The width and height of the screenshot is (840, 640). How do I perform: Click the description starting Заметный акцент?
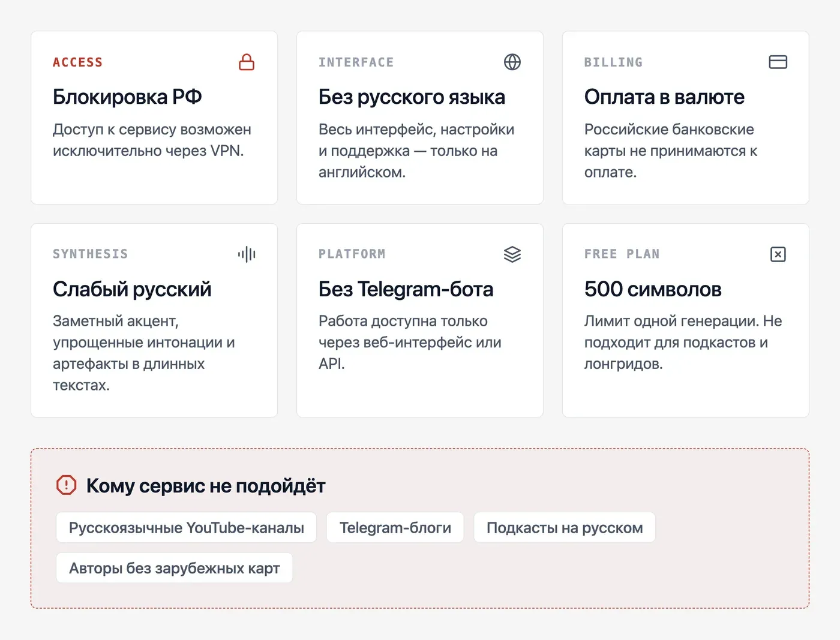click(x=144, y=353)
